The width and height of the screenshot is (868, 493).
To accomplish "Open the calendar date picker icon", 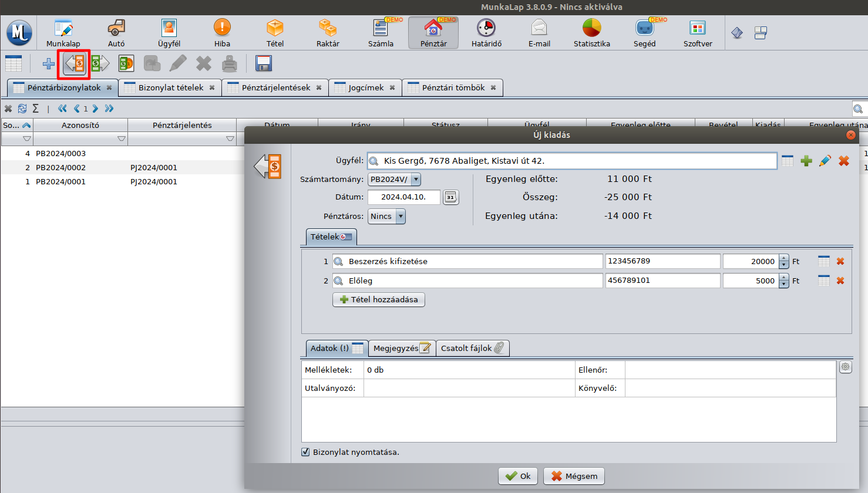I will [x=450, y=197].
